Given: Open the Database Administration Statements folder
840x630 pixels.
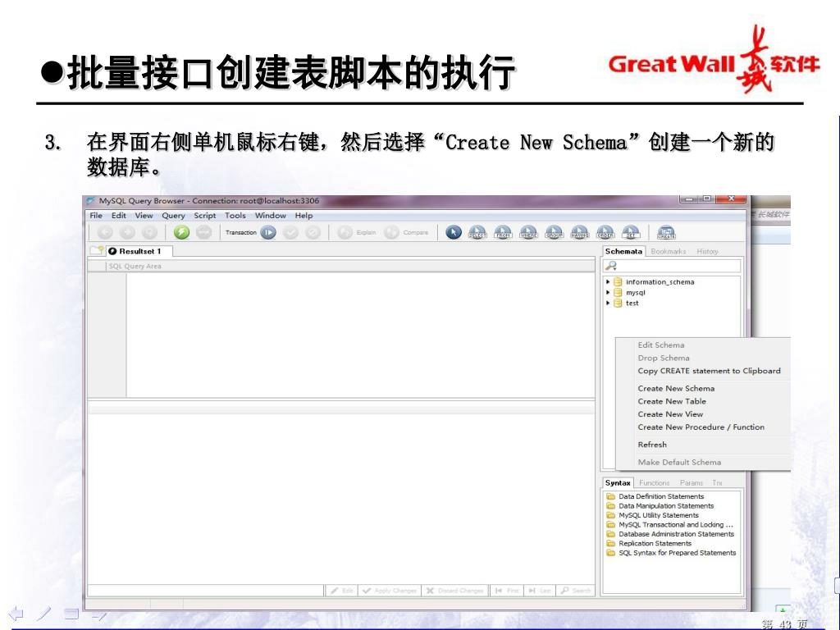Looking at the screenshot, I should pos(676,534).
